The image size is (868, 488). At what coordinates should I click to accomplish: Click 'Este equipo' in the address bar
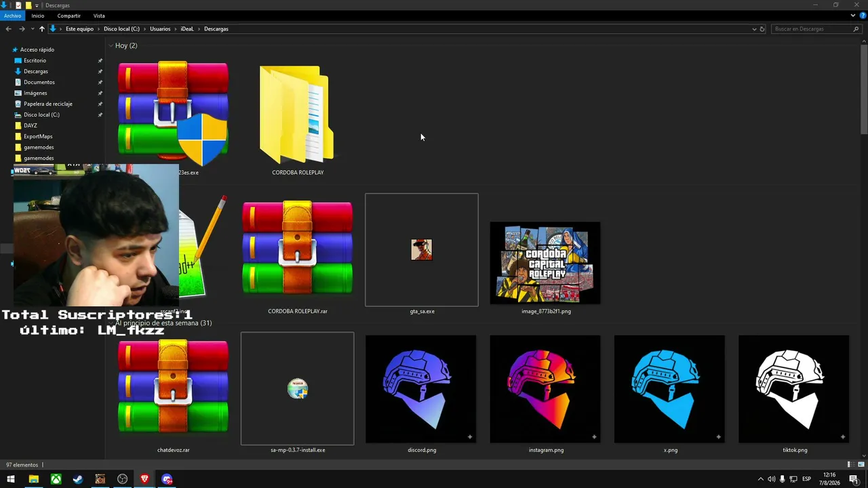(79, 29)
